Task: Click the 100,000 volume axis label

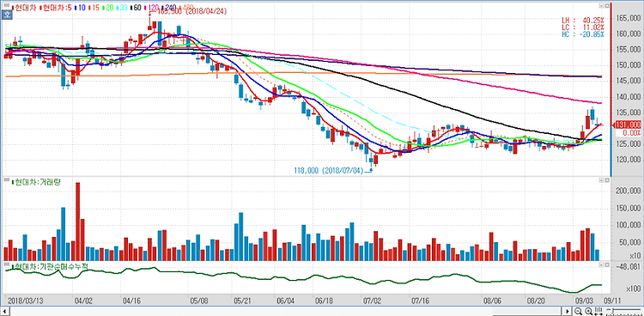Action: pos(628,225)
